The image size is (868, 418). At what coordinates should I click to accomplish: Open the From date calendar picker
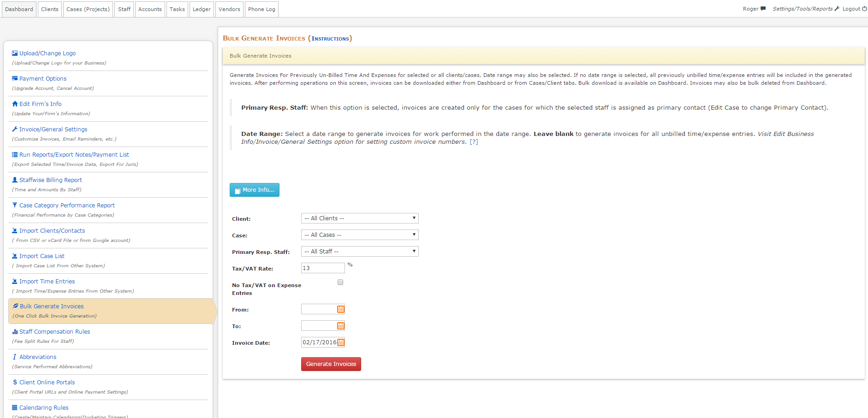tap(341, 309)
